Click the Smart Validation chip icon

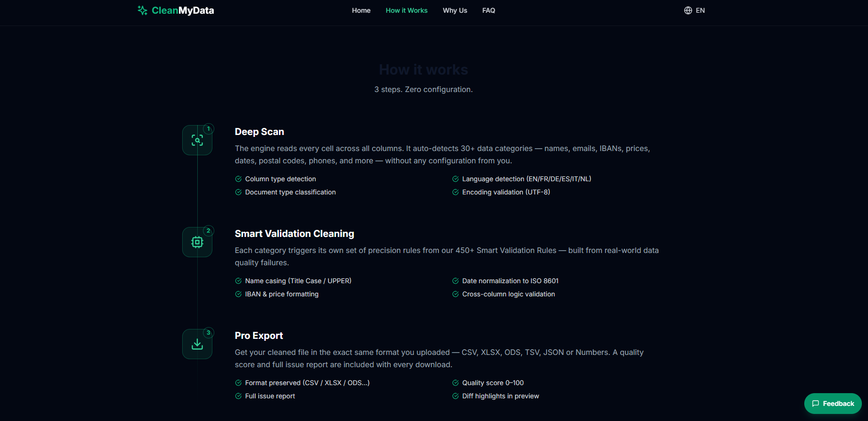click(197, 242)
